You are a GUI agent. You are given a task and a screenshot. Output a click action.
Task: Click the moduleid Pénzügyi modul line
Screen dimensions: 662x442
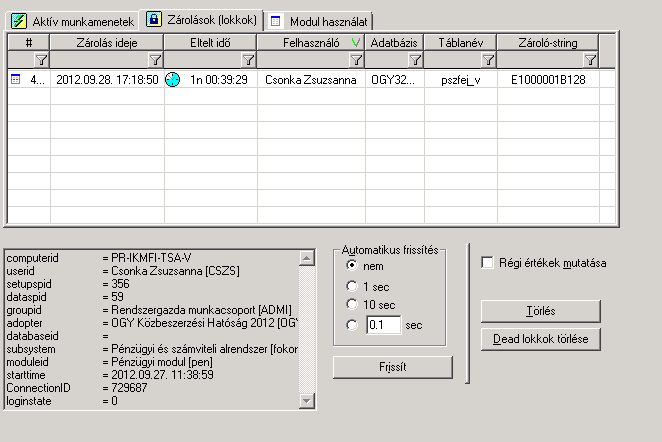pyautogui.click(x=110, y=362)
